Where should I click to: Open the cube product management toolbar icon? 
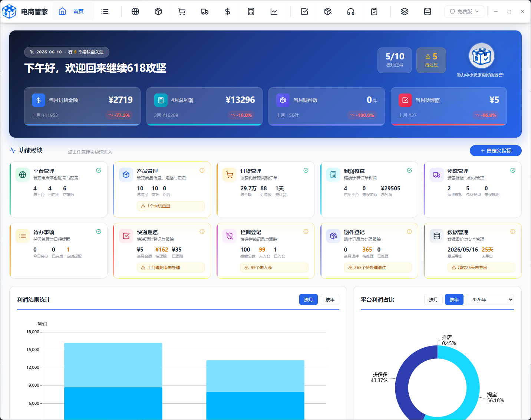pos(158,12)
